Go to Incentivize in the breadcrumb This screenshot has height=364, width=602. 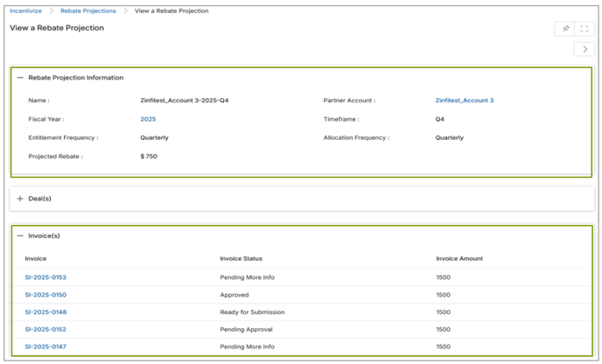(25, 10)
